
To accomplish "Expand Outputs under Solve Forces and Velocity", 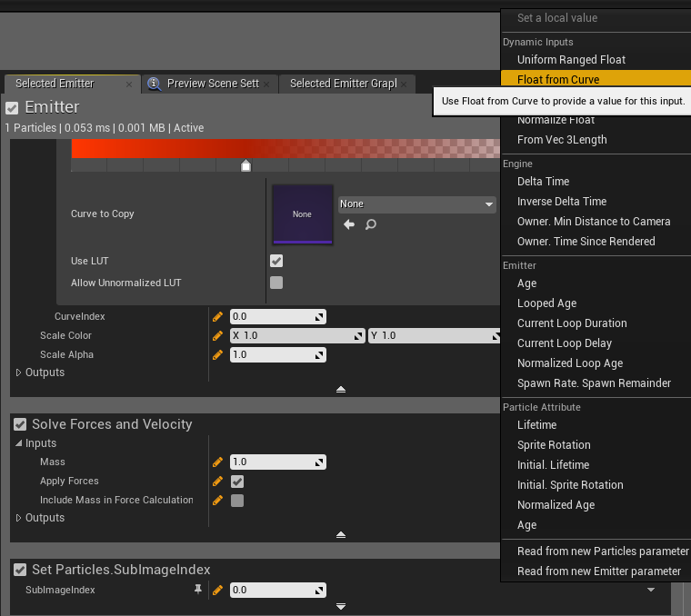I will point(18,518).
